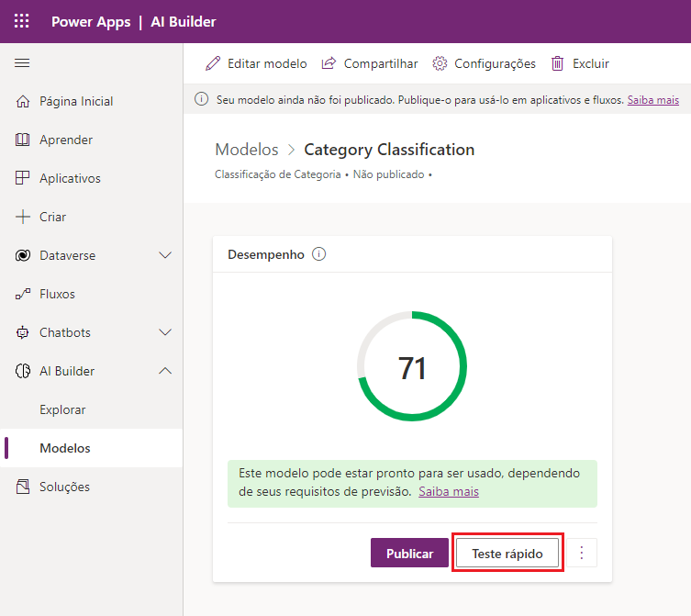The height and width of the screenshot is (616, 691).
Task: Collapse the AI Builder section chevron
Action: pyautogui.click(x=165, y=371)
